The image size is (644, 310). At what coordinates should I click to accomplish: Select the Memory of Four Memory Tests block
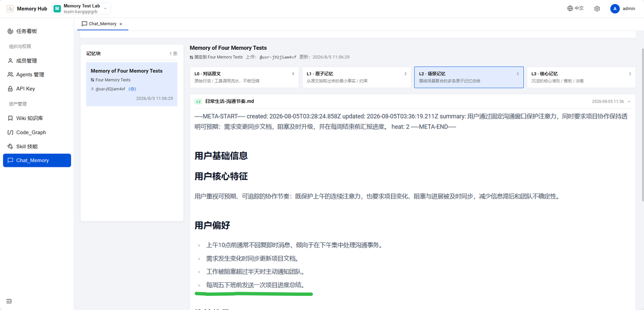click(x=132, y=84)
